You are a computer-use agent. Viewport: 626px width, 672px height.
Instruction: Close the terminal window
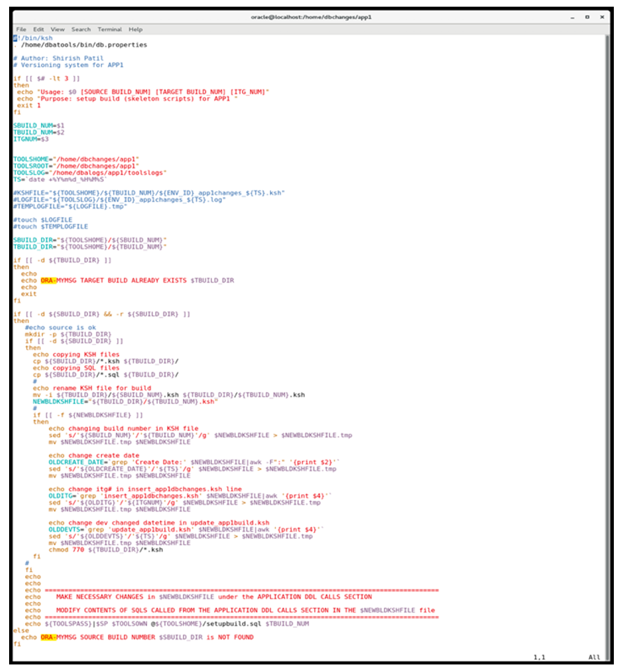point(602,17)
